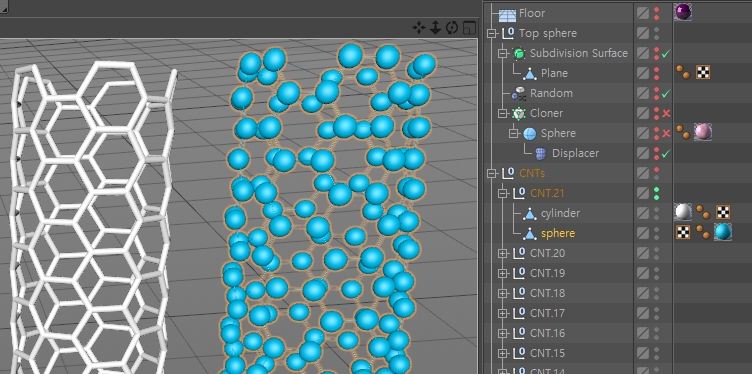Collapse the Cloner node
The image size is (752, 374).
point(503,114)
